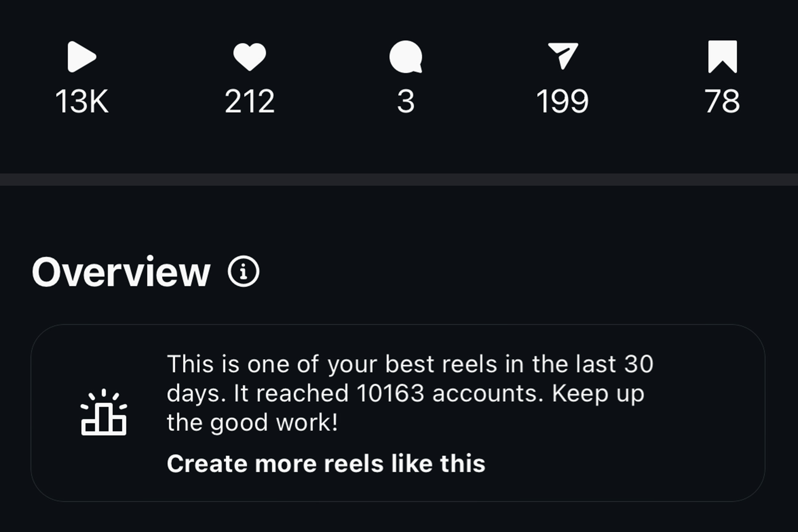Click the horizontal gray section divider
Viewport: 798px width, 532px height.
coord(399,180)
